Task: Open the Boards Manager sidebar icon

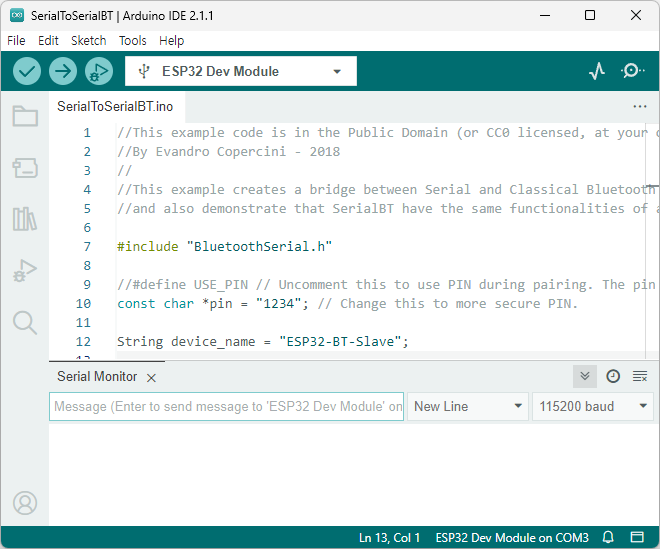Action: 25,168
